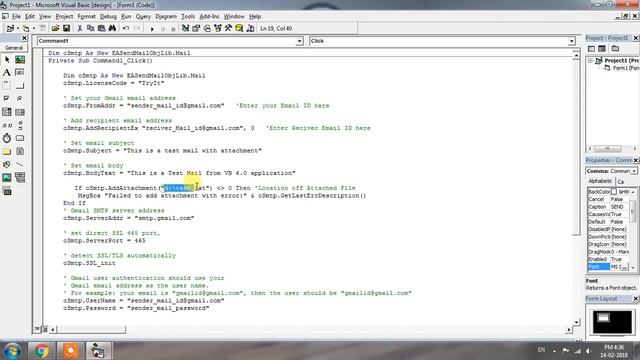This screenshot has height=360, width=640.
Task: Click the Windows Start button
Action: [12, 351]
